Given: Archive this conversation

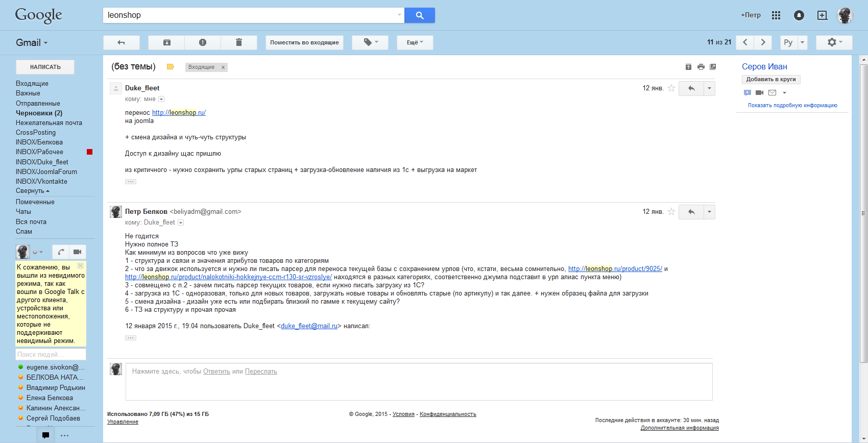Looking at the screenshot, I should click(x=166, y=42).
